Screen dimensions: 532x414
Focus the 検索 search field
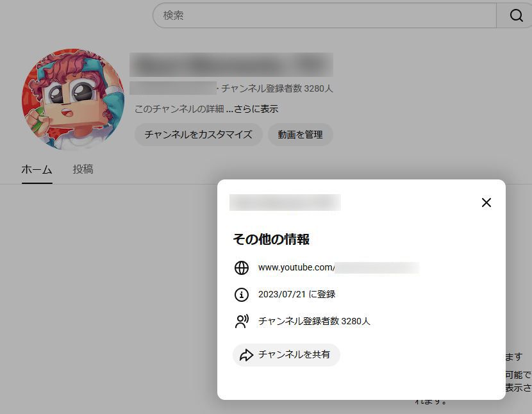click(324, 15)
